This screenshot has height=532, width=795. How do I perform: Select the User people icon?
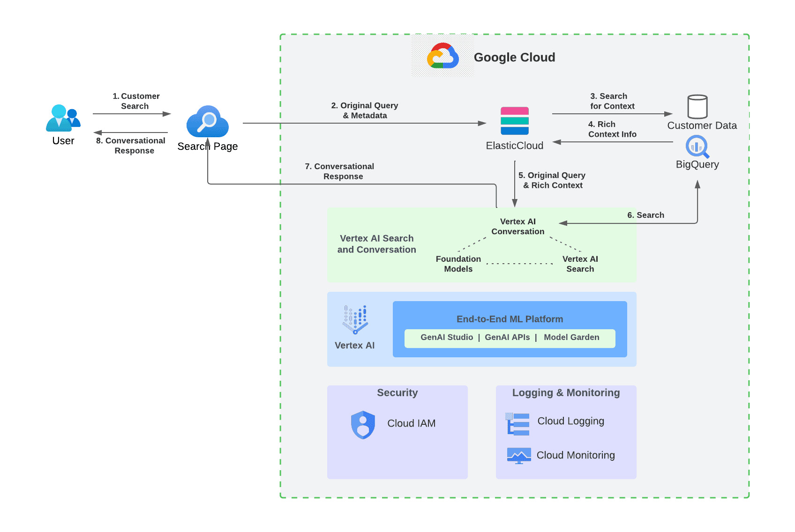63,118
